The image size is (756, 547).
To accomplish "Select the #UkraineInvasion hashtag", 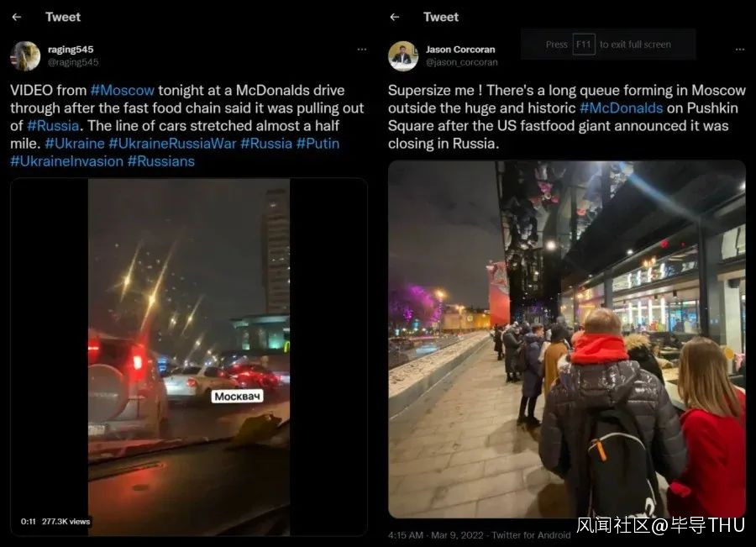I will (67, 161).
